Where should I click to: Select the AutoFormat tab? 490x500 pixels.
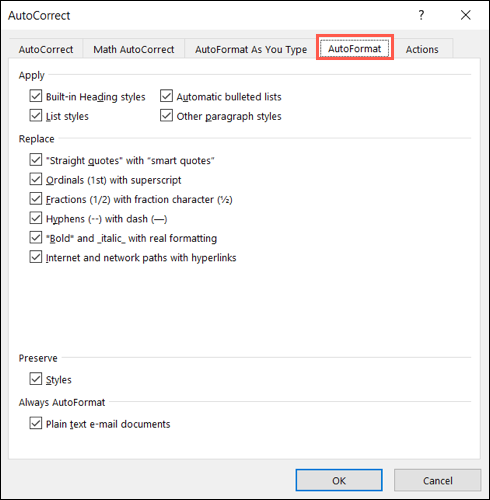coord(355,49)
